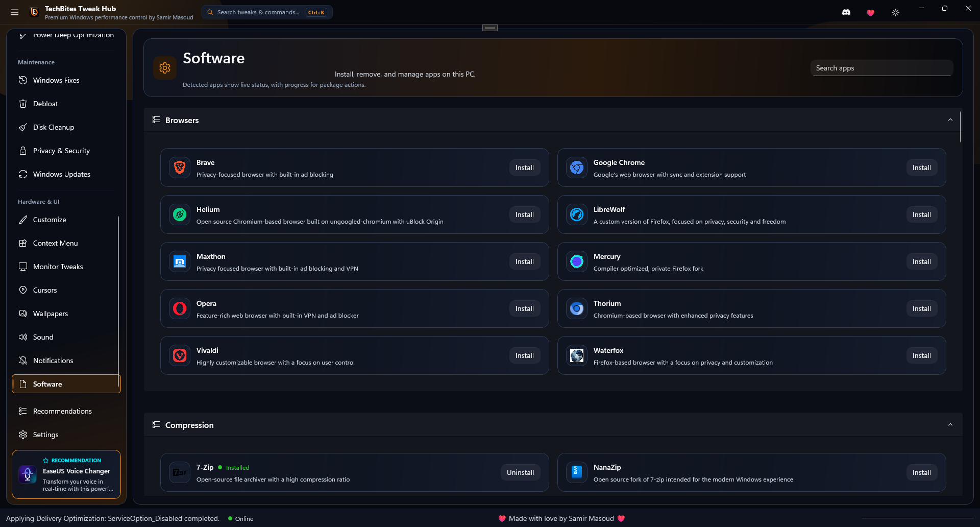Collapse the Browsers section chevron
The height and width of the screenshot is (527, 980).
click(x=950, y=120)
